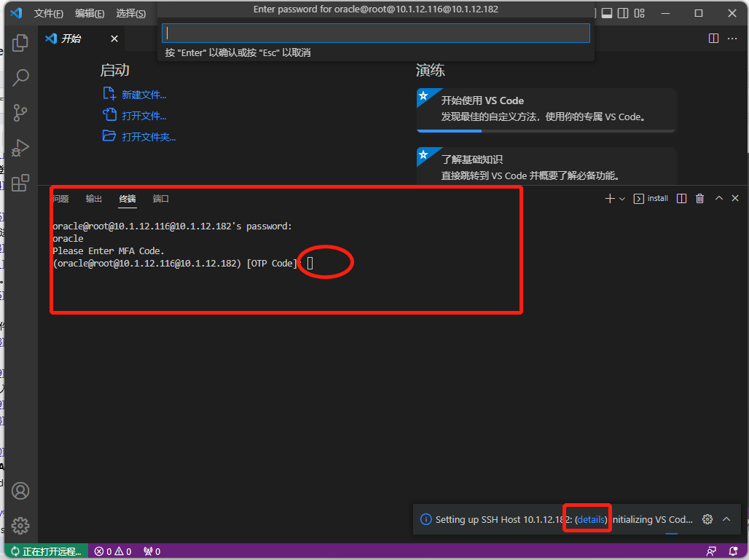Create a new terminal with plus icon

[609, 197]
